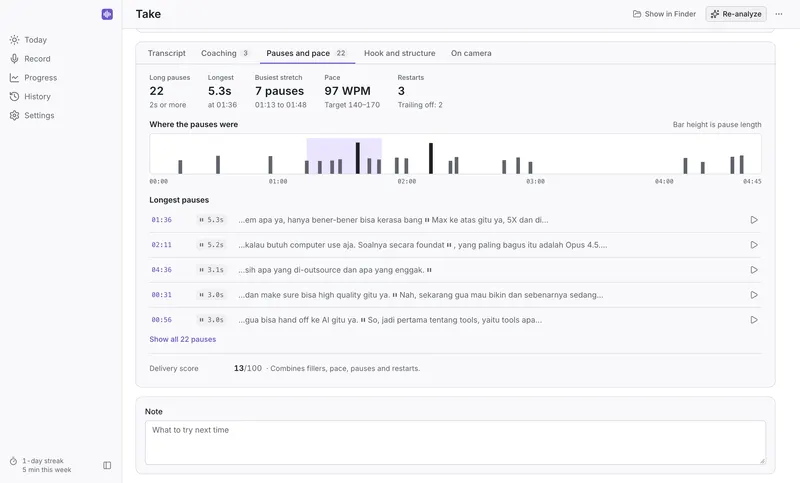Click the note field 'What to try next time'

pos(455,442)
